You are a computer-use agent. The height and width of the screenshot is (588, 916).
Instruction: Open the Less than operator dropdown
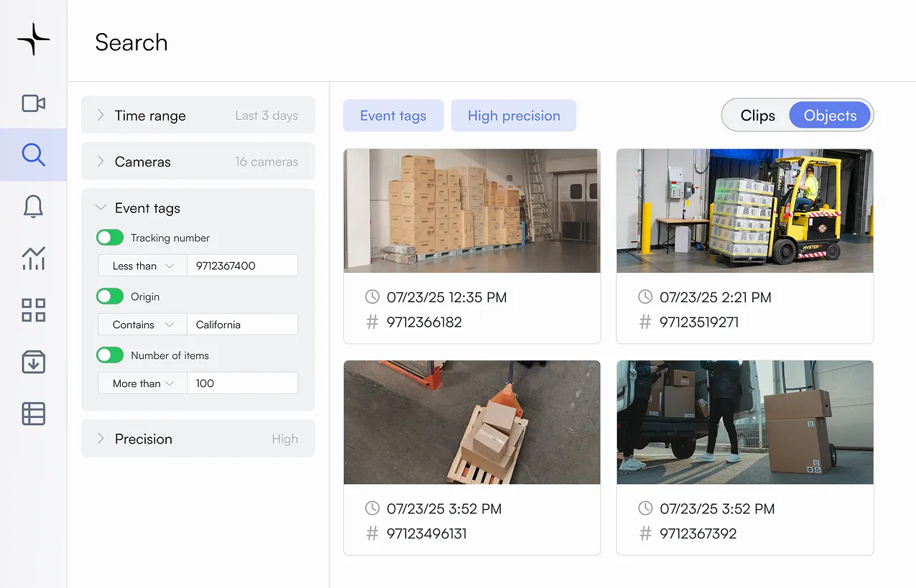(142, 266)
